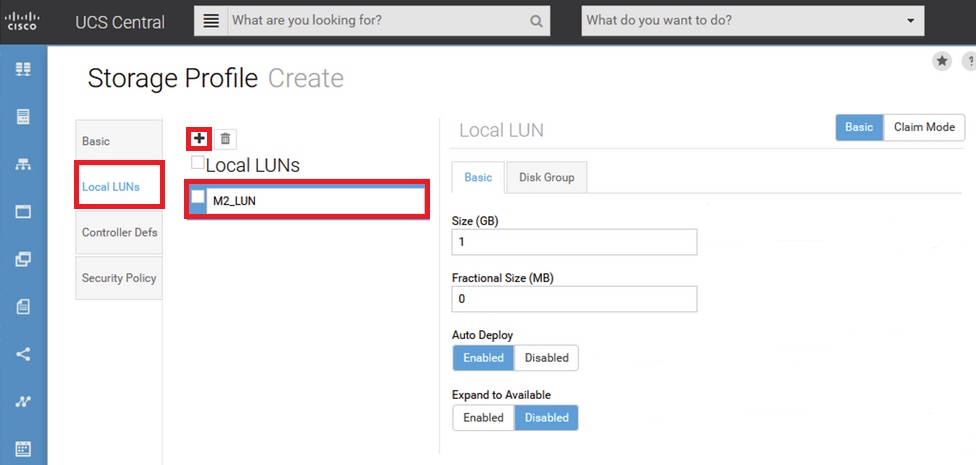Open the hamburger menu beside search

tap(211, 21)
